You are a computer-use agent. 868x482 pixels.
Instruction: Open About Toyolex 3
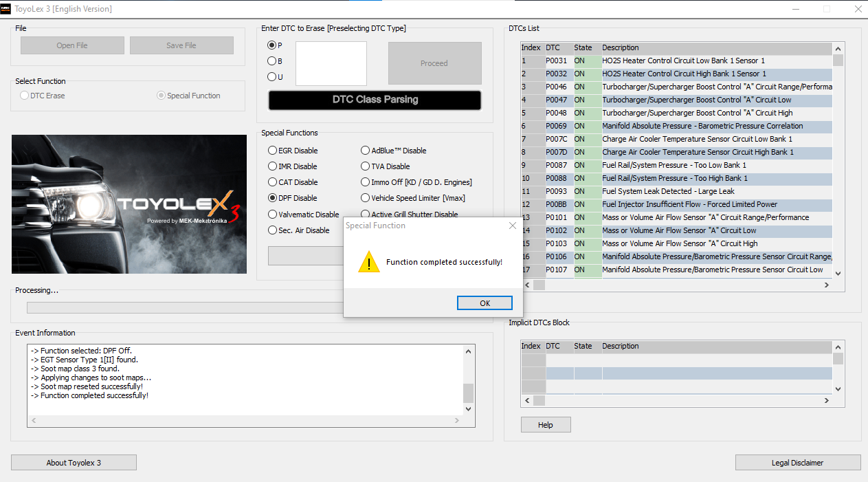point(74,463)
